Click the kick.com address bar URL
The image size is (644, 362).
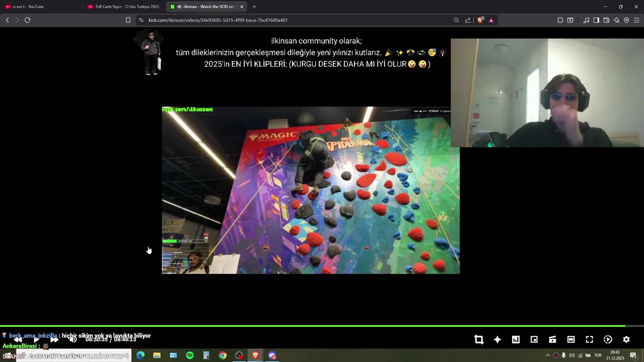[x=218, y=20]
